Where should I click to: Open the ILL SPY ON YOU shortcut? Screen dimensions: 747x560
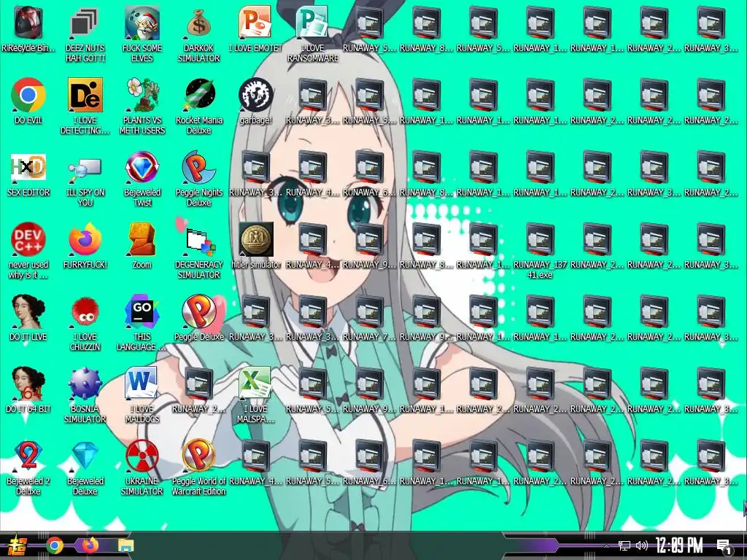[x=85, y=168]
